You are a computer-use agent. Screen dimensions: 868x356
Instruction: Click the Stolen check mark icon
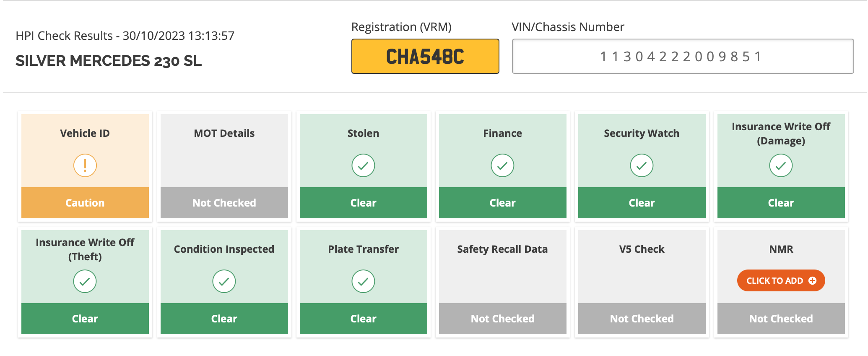point(363,165)
